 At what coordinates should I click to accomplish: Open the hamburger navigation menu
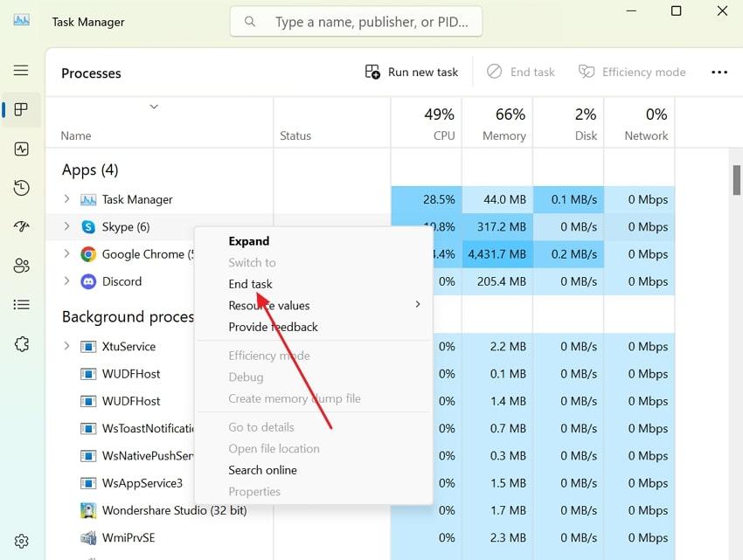pos(21,71)
